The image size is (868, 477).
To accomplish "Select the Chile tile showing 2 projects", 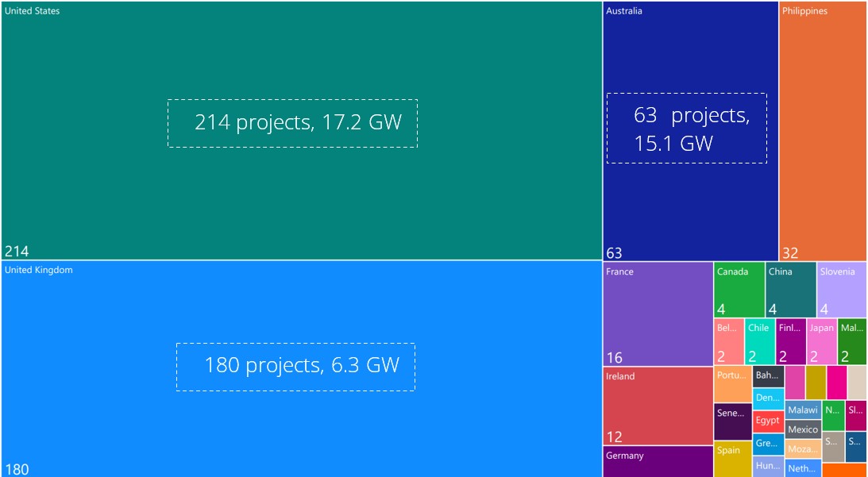I will click(x=757, y=341).
